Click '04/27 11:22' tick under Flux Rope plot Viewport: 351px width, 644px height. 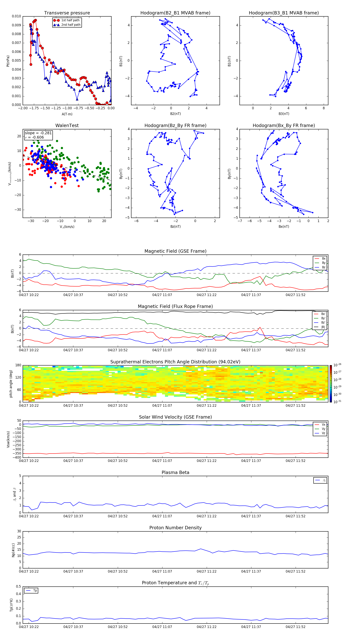[x=207, y=350]
